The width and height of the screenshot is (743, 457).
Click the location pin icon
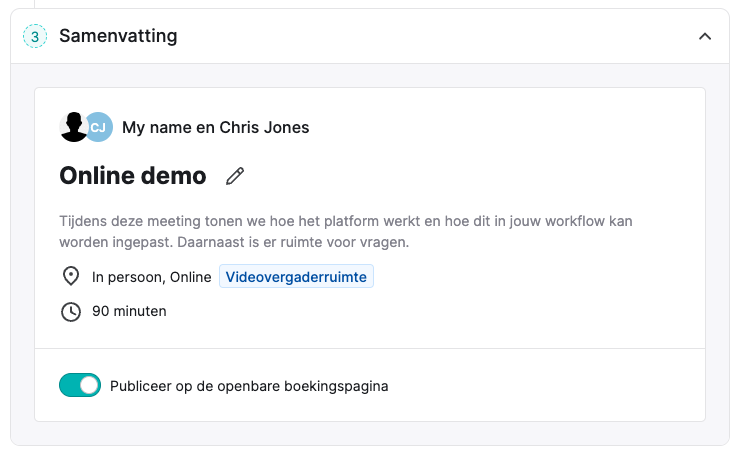pyautogui.click(x=71, y=276)
